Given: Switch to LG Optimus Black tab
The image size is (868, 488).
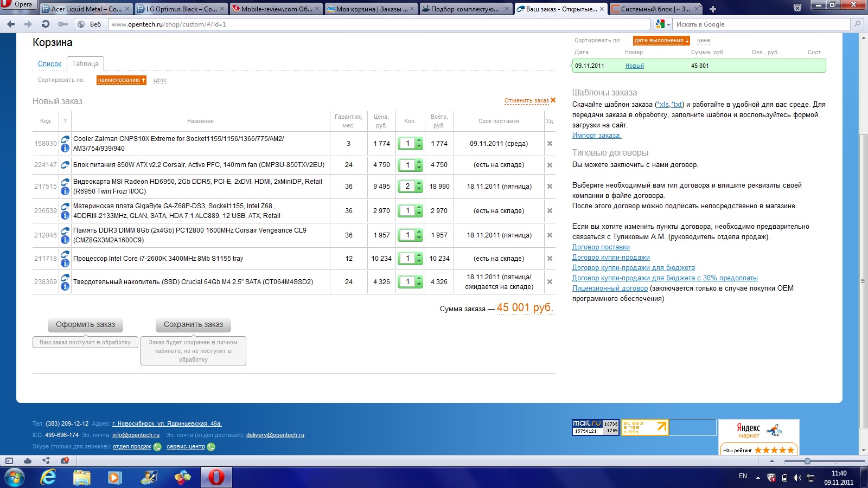Looking at the screenshot, I should pyautogui.click(x=181, y=9).
